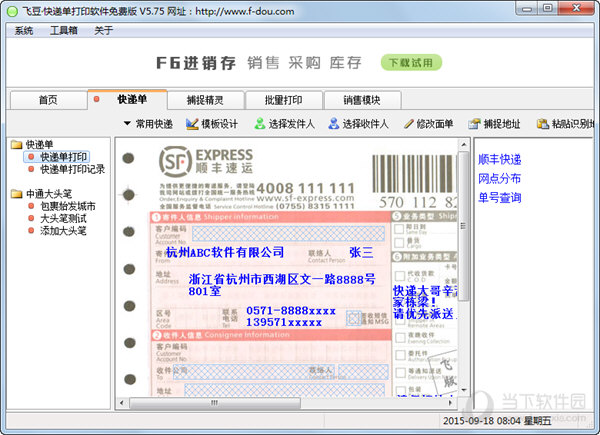Click the bullet icon beside 大头笔测试
Image resolution: width=600 pixels, height=435 pixels.
pyautogui.click(x=31, y=218)
